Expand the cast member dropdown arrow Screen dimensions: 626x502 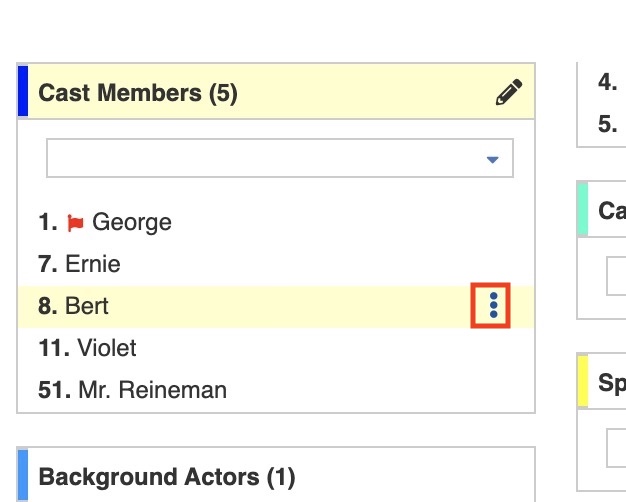492,159
